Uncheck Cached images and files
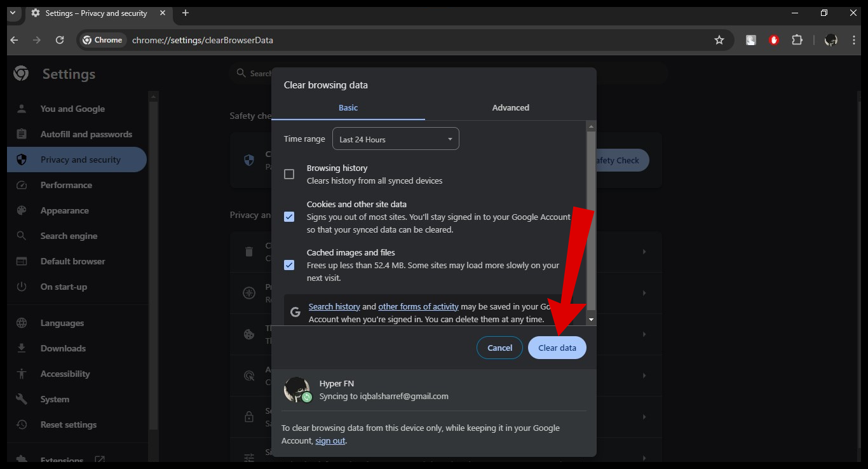This screenshot has width=868, height=469. [x=289, y=265]
